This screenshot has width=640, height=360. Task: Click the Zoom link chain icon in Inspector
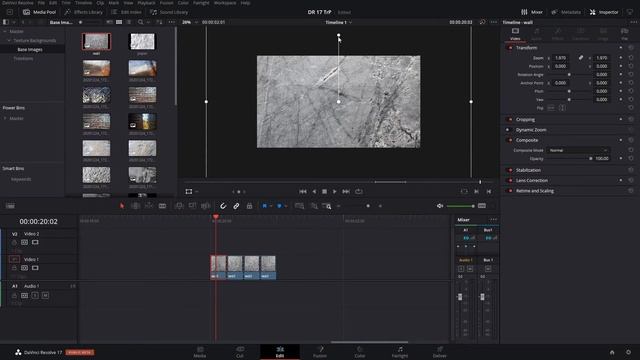coord(580,58)
